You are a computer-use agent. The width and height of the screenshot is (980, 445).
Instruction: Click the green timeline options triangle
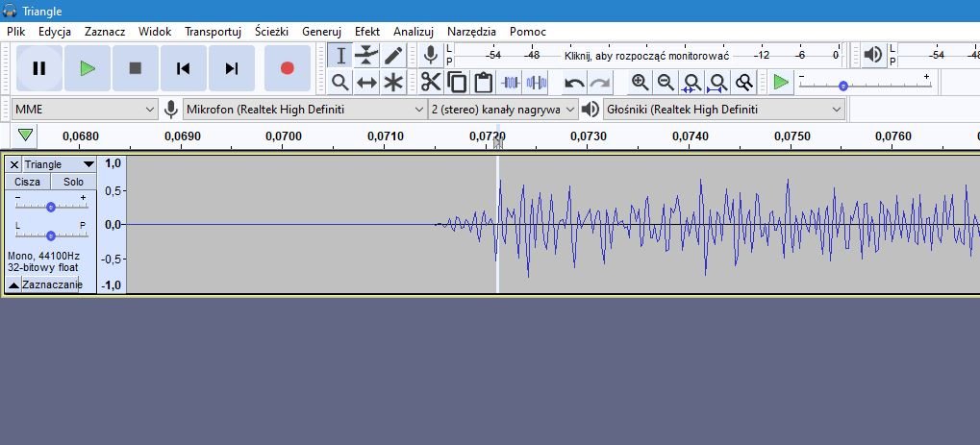tap(25, 135)
